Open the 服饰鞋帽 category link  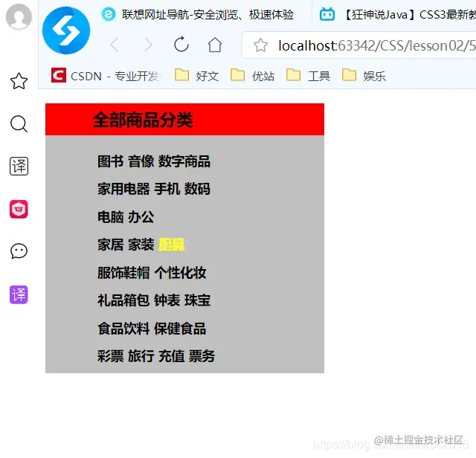tap(123, 273)
